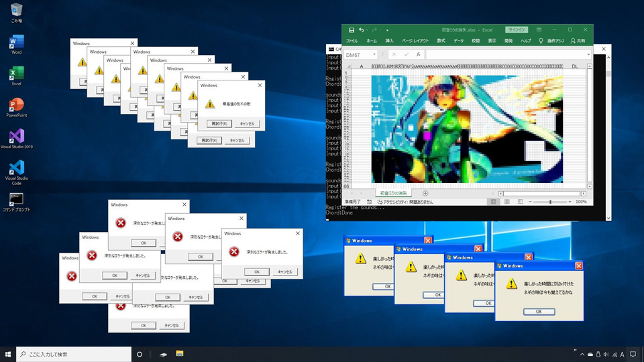Open the 開発 developer tab

tap(508, 41)
